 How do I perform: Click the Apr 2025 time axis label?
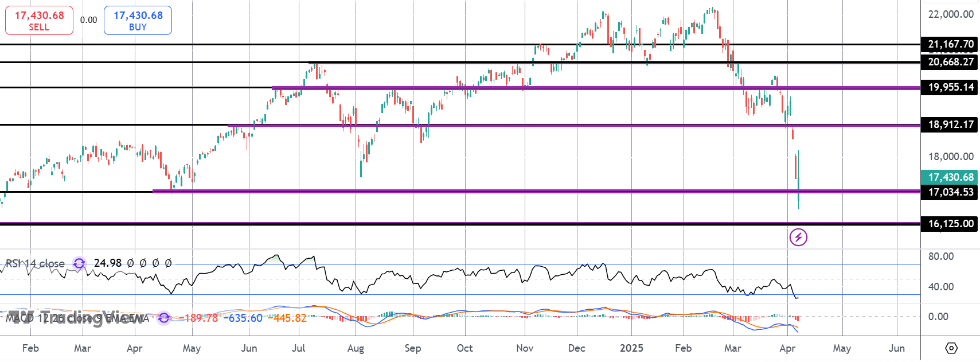tap(787, 348)
